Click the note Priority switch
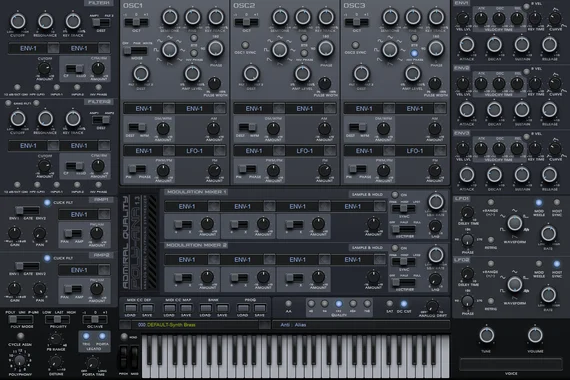570x380 pixels. click(57, 320)
